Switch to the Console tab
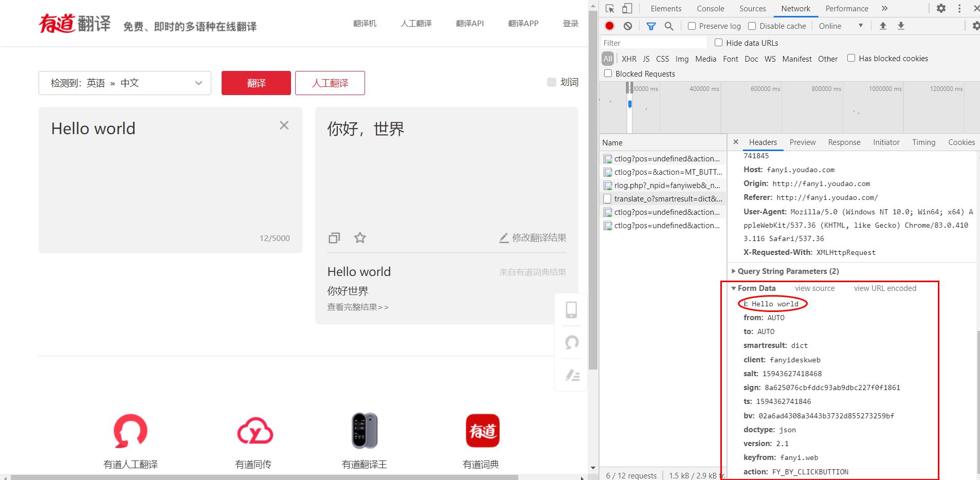980x480 pixels. coord(711,8)
